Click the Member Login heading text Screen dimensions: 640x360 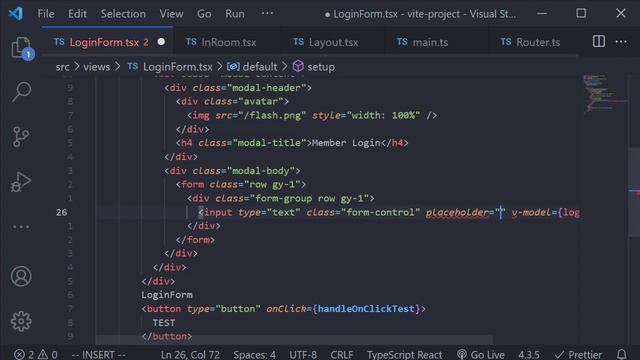pos(346,143)
